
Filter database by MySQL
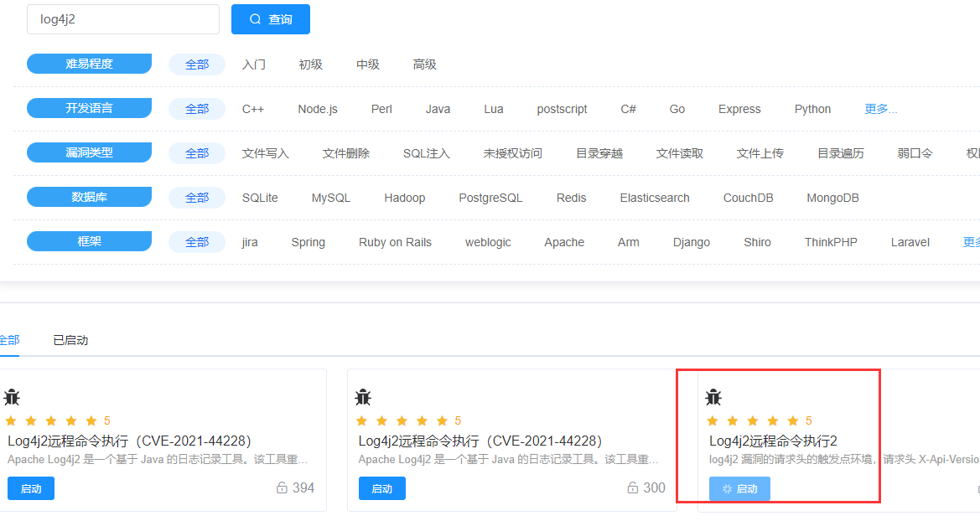click(x=330, y=198)
